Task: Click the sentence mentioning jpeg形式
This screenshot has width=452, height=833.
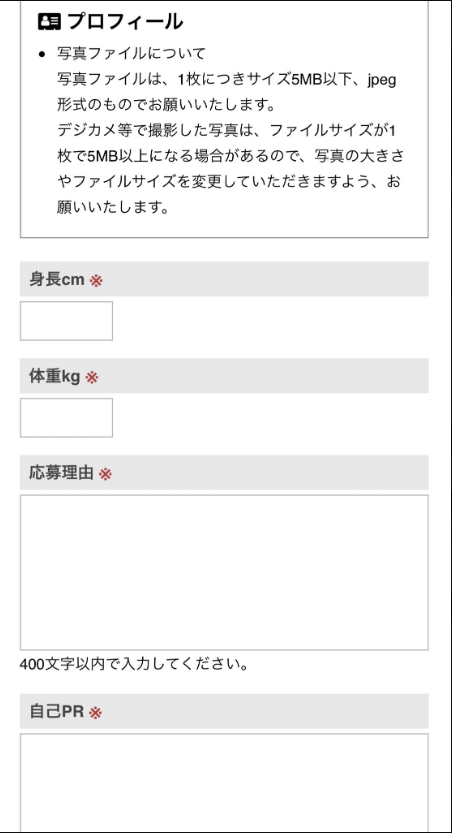Action: [x=227, y=92]
